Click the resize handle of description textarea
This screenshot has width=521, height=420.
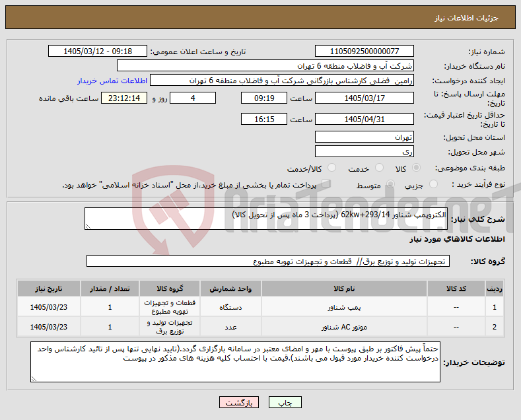point(88,227)
